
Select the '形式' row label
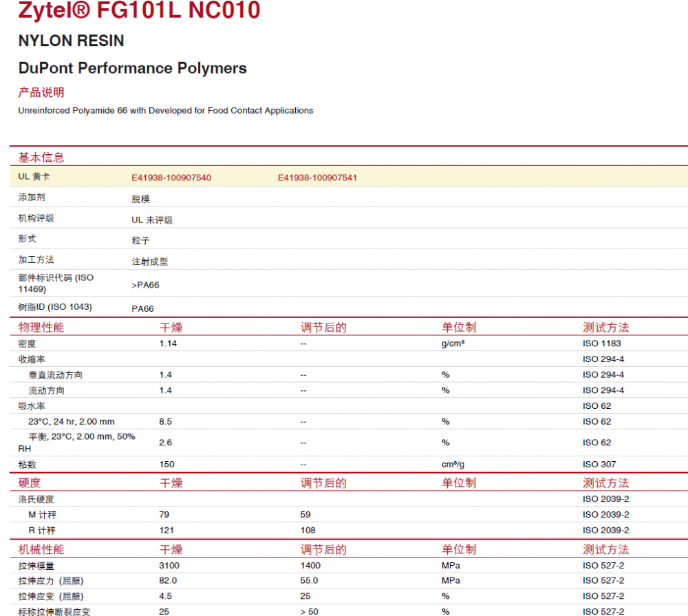point(28,238)
